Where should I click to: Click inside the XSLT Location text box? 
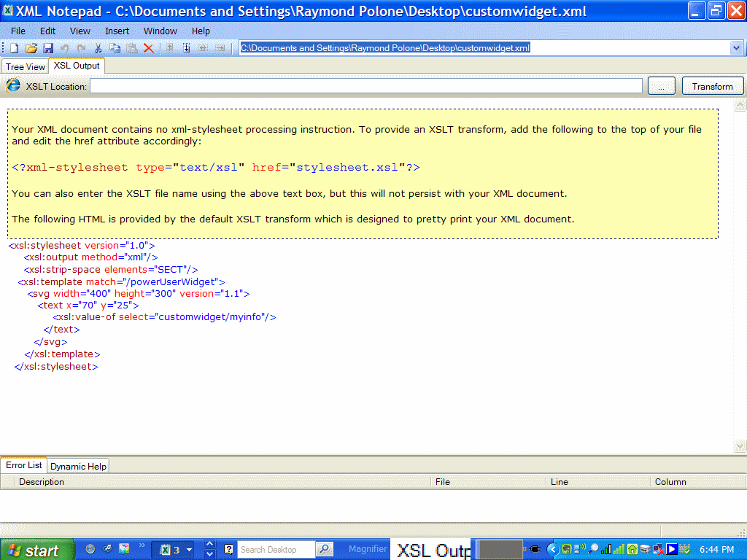click(366, 86)
